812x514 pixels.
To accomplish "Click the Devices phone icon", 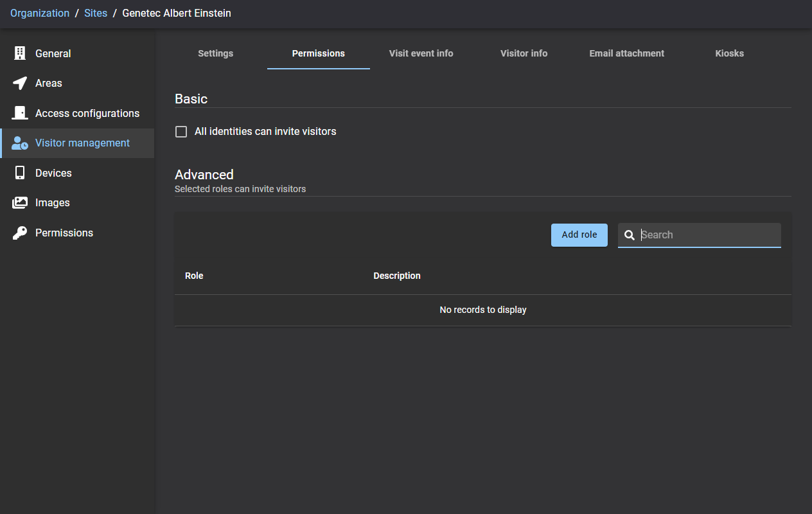I will pos(20,173).
